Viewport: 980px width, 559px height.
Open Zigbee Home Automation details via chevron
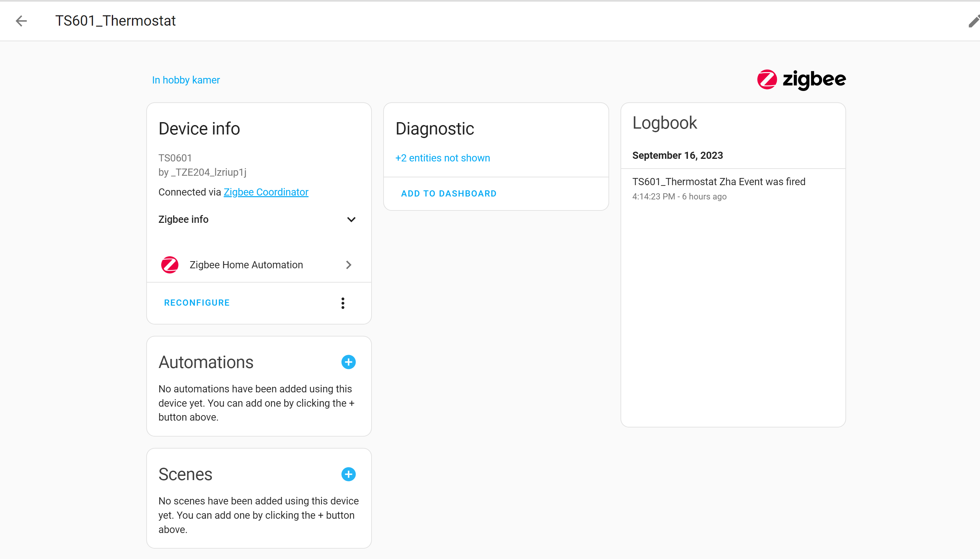(348, 264)
